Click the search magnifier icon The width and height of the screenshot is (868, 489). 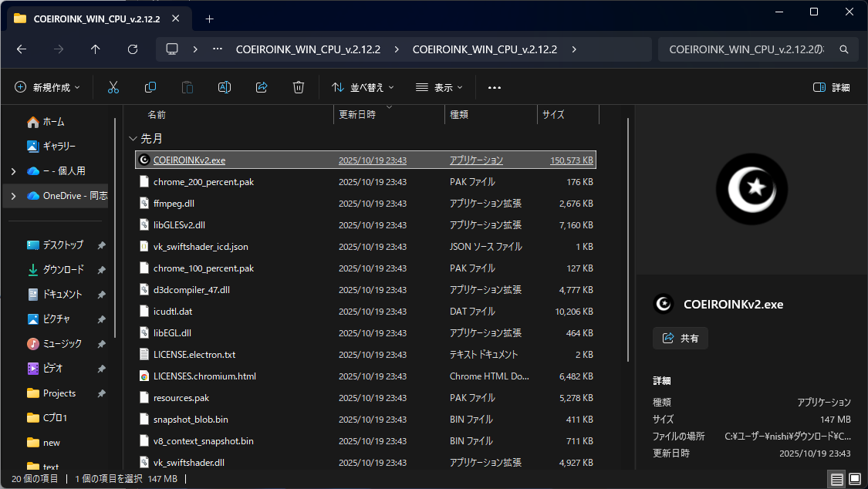tap(843, 49)
